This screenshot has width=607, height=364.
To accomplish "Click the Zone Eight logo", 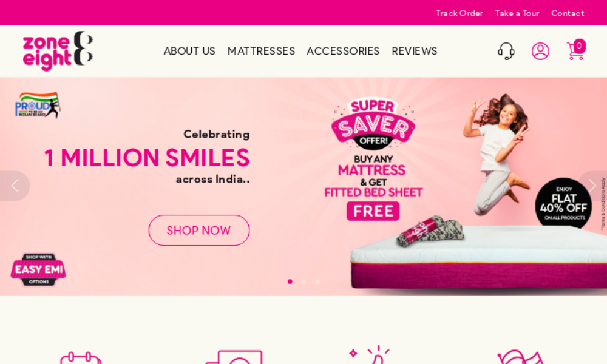I will point(58,51).
